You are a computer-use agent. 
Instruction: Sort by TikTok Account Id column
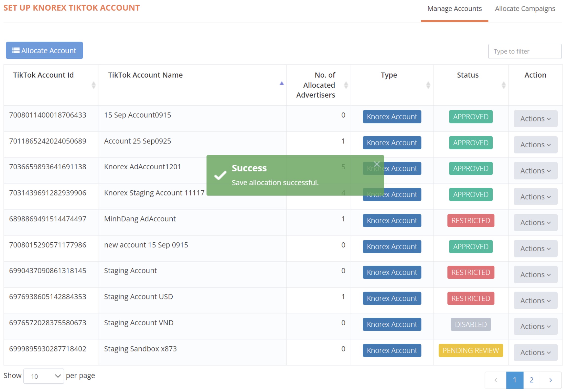point(51,85)
